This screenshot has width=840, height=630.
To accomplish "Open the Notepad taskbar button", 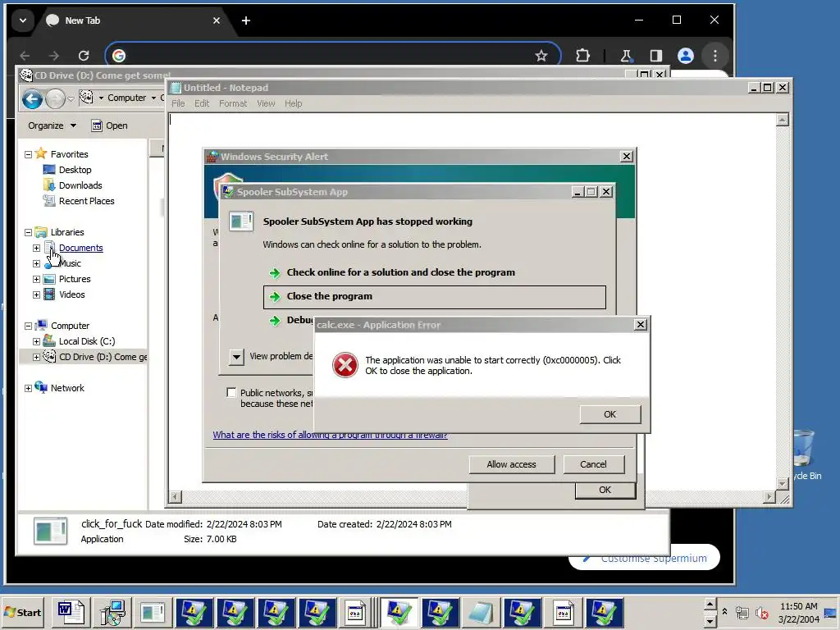I will pyautogui.click(x=481, y=612).
